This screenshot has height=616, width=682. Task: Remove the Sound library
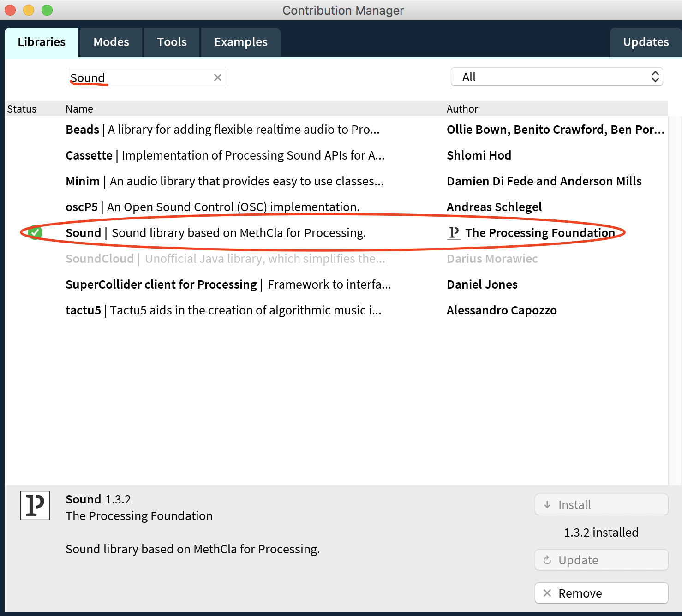602,593
